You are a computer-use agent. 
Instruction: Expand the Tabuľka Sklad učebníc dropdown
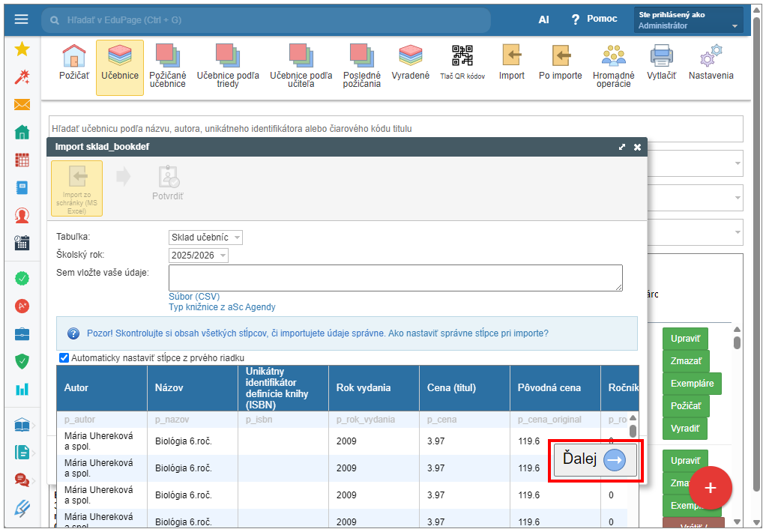(x=205, y=238)
